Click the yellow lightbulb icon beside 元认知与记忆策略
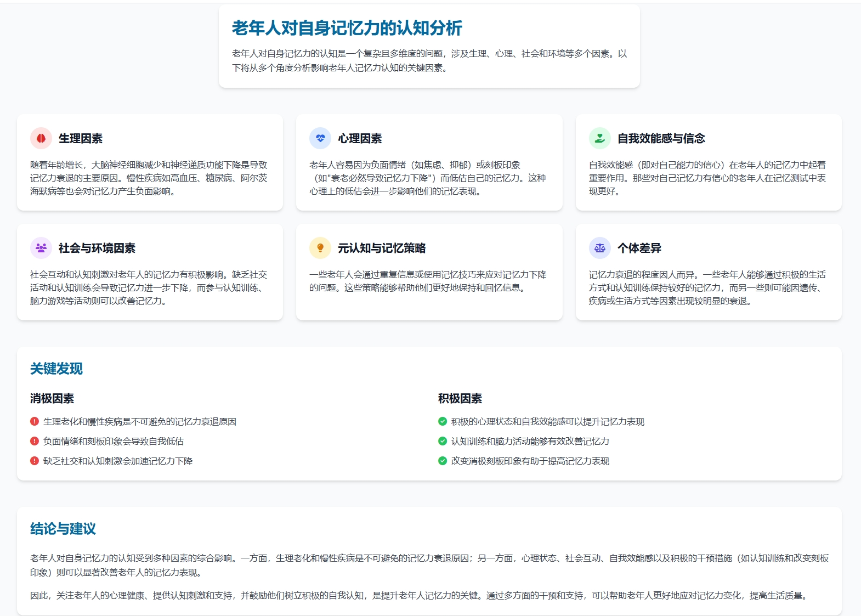Image resolution: width=861 pixels, height=616 pixels. pos(320,248)
